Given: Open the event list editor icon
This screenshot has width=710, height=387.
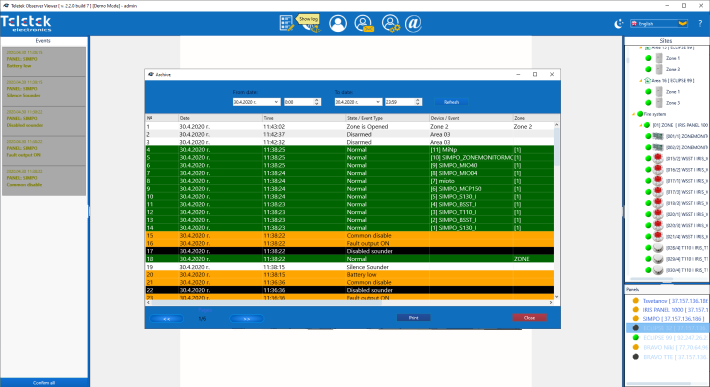Looking at the screenshot, I should point(287,23).
